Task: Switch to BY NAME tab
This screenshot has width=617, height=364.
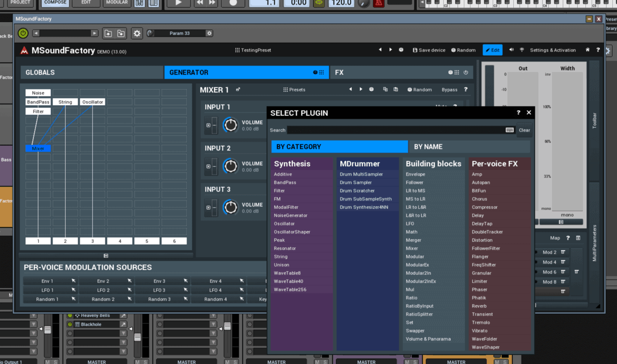Action: pyautogui.click(x=470, y=146)
